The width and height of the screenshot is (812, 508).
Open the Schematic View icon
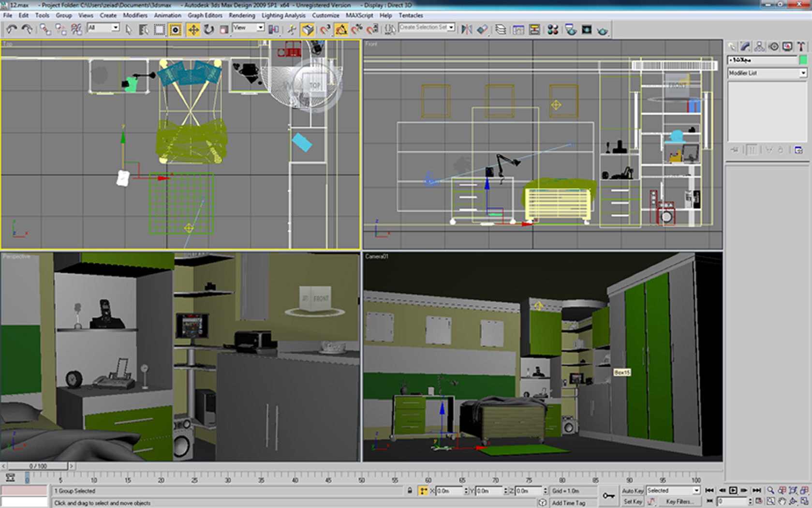534,30
